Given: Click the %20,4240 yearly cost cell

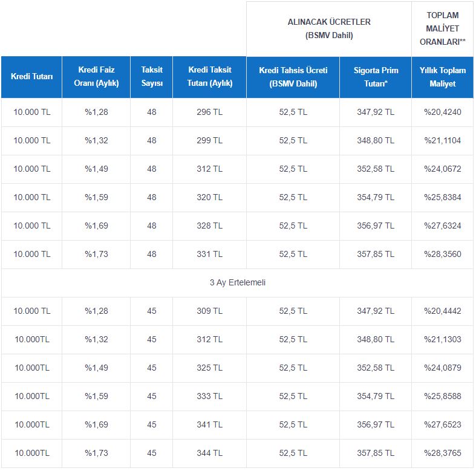Looking at the screenshot, I should [x=443, y=112].
